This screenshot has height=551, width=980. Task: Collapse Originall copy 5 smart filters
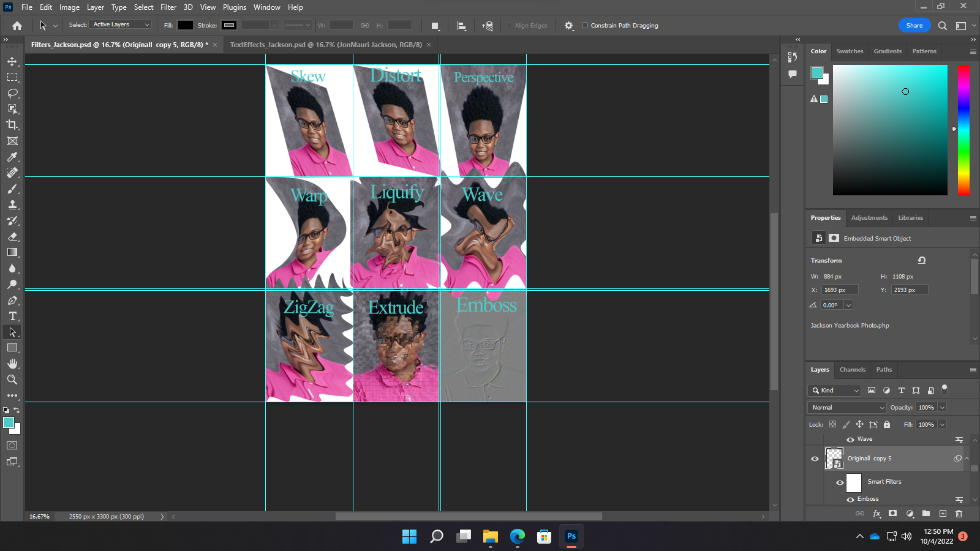click(x=967, y=459)
